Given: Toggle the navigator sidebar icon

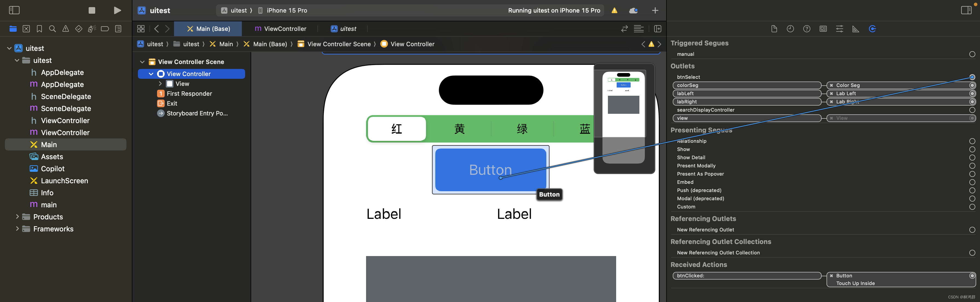Looking at the screenshot, I should [14, 10].
